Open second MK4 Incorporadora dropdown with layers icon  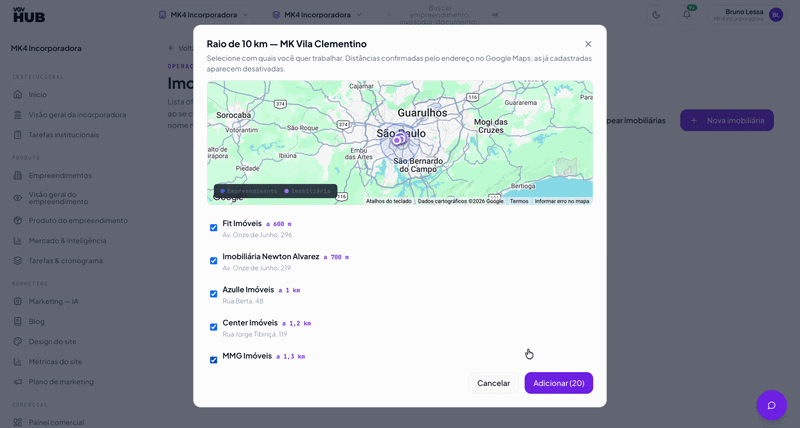pos(317,15)
